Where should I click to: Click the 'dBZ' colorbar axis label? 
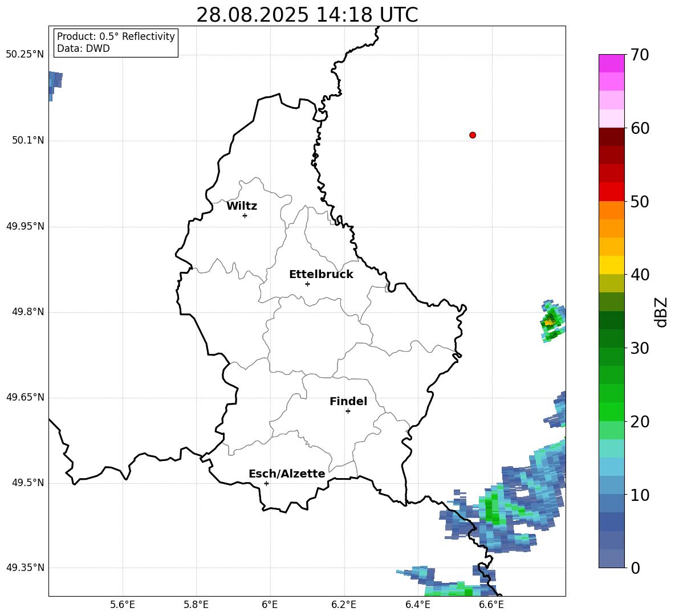tap(661, 312)
